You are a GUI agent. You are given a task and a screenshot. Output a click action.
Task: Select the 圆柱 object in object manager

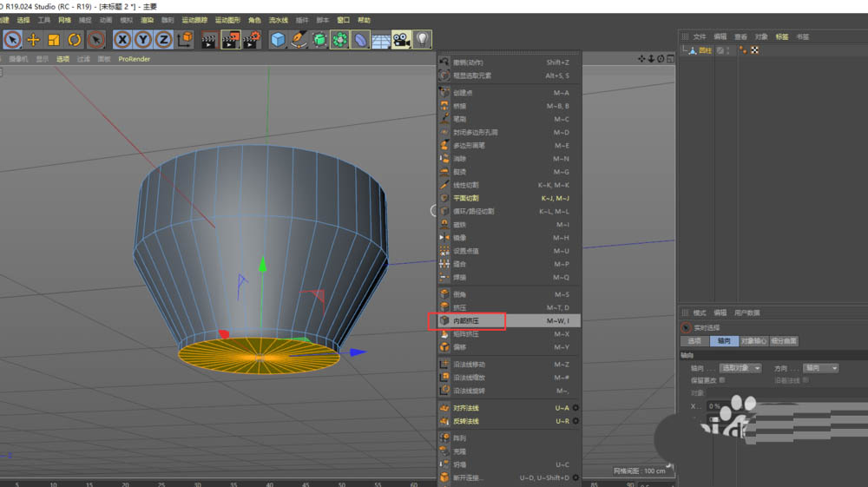click(705, 50)
